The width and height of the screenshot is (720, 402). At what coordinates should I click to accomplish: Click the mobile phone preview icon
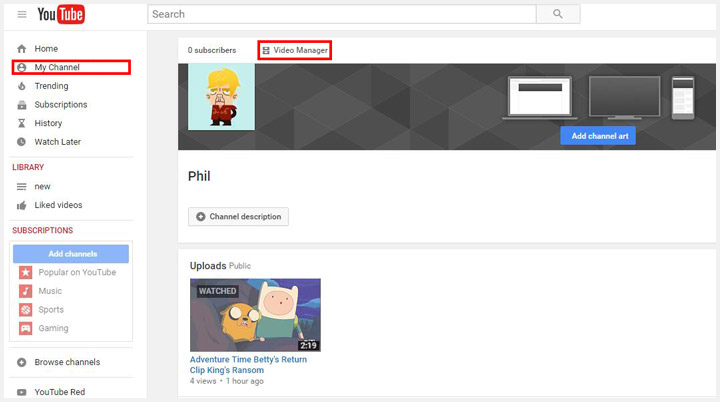[x=683, y=98]
